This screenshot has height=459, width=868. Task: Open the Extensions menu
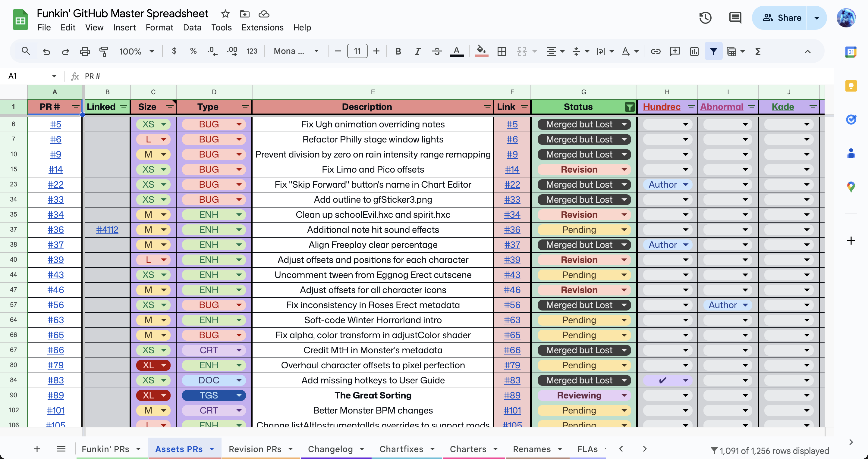coord(262,27)
